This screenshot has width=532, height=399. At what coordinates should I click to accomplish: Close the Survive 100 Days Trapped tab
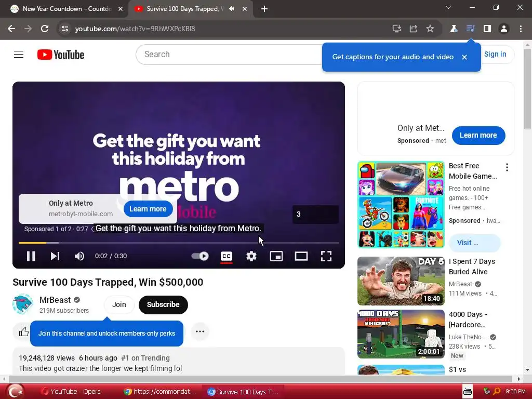point(245,9)
